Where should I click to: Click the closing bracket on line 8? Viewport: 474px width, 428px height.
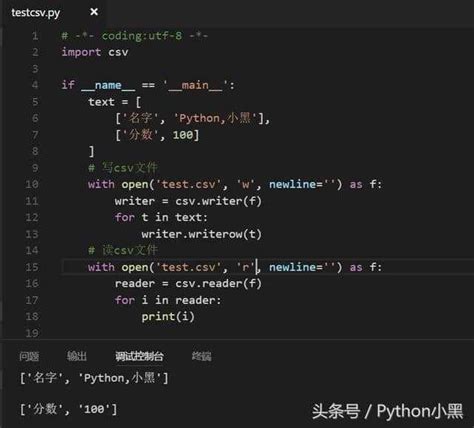91,152
